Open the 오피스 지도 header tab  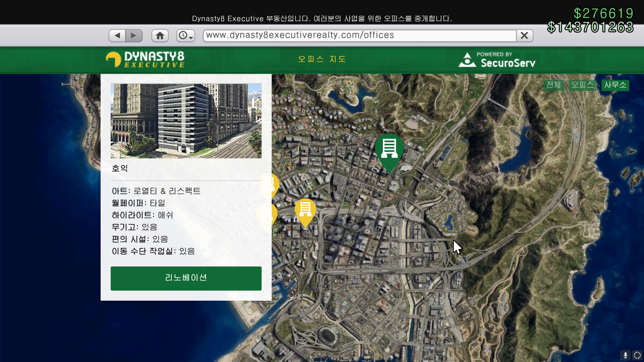[322, 59]
